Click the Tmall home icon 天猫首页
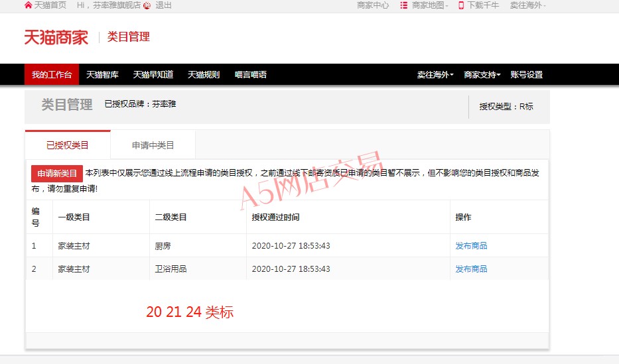 28,5
